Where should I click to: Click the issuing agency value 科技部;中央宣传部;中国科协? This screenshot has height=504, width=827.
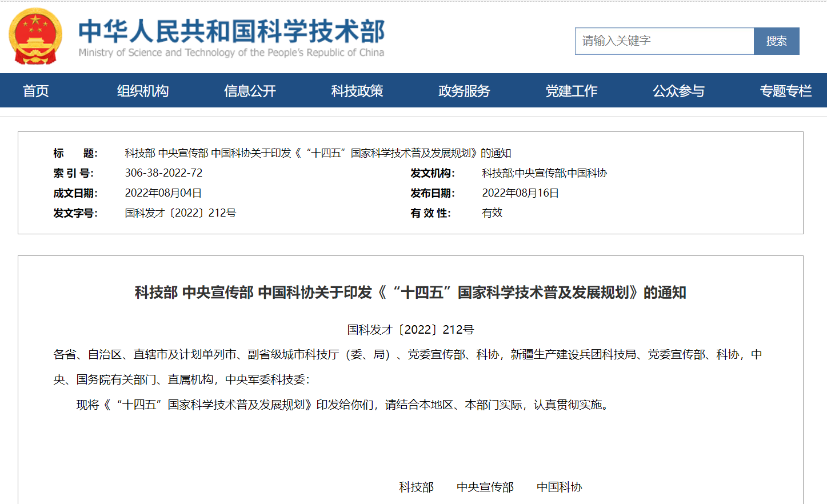544,173
